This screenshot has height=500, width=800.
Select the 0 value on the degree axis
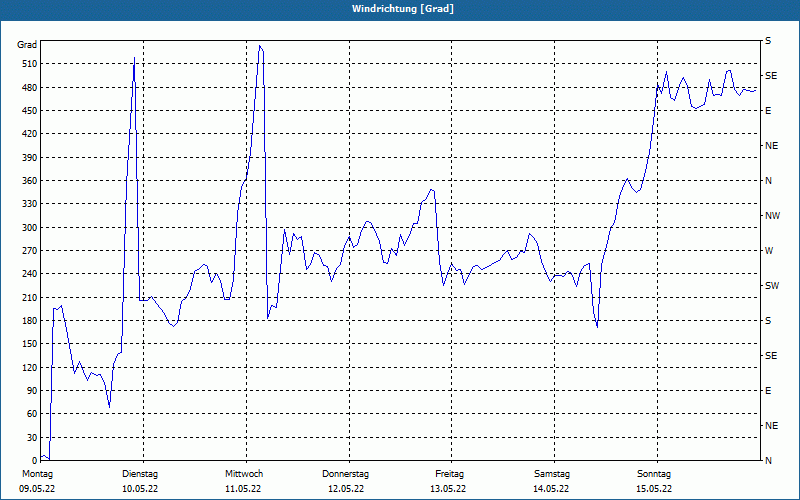pyautogui.click(x=35, y=461)
